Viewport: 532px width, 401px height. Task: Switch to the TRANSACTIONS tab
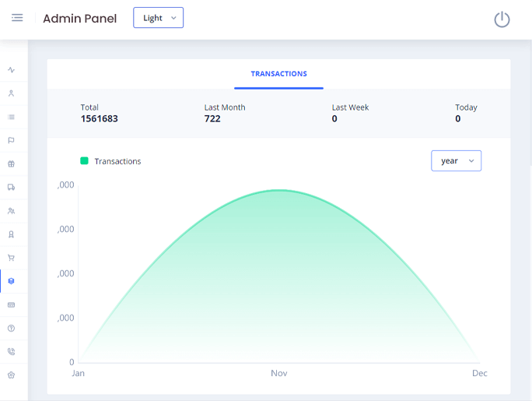(x=278, y=74)
